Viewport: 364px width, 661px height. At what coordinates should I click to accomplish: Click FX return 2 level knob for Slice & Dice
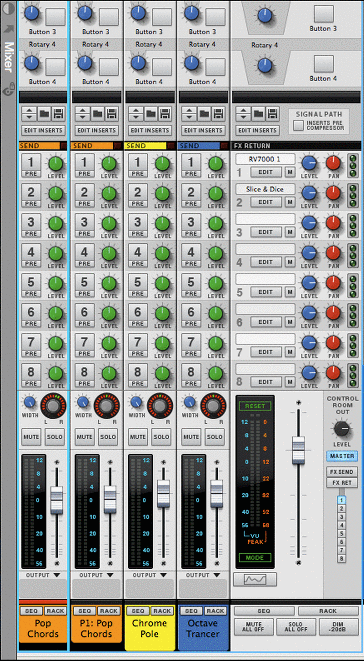(x=309, y=192)
